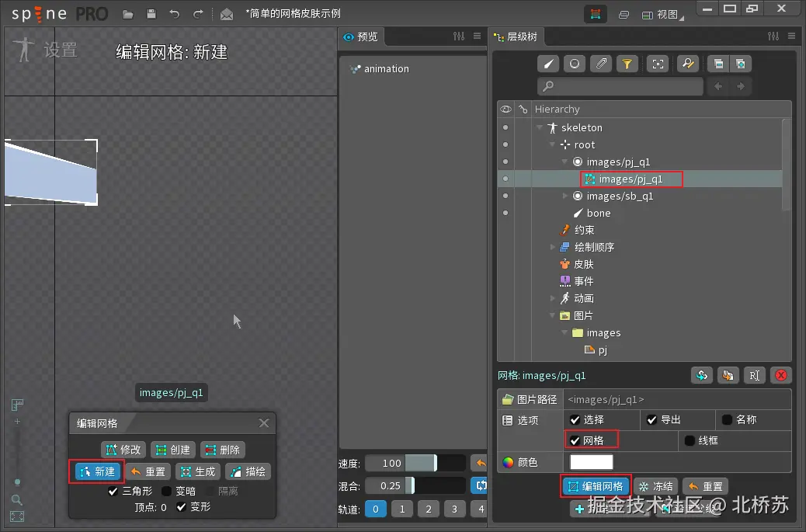Enable the 名称 name checkbox

[x=728, y=420]
